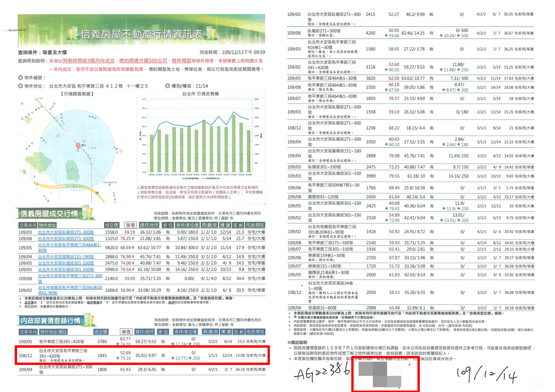Image resolution: width=555 pixels, height=392 pixels.
Task: Open 109/03 臥龍街301-330號 link in 信義房屋成交行情
Action: 66,269
